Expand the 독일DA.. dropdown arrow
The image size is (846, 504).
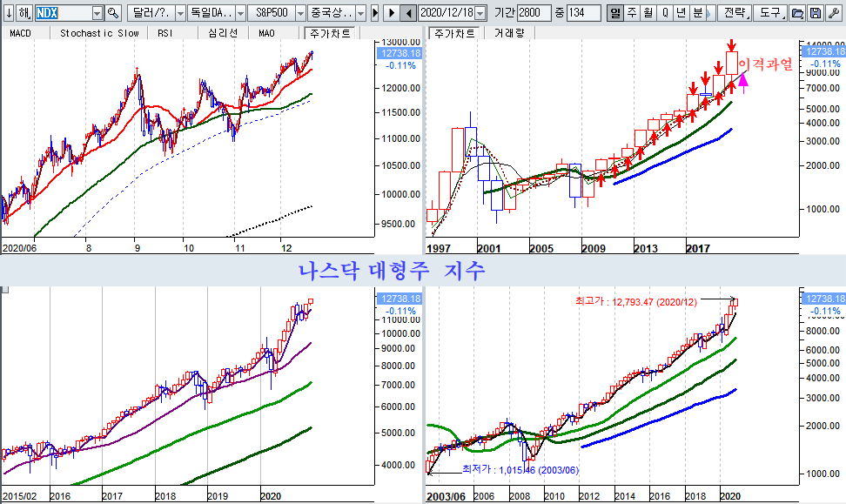240,13
